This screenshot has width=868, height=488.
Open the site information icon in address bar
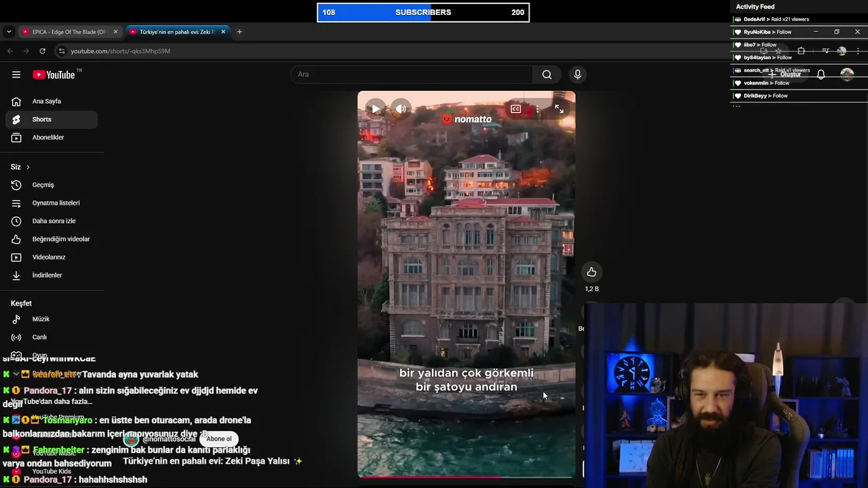(62, 51)
